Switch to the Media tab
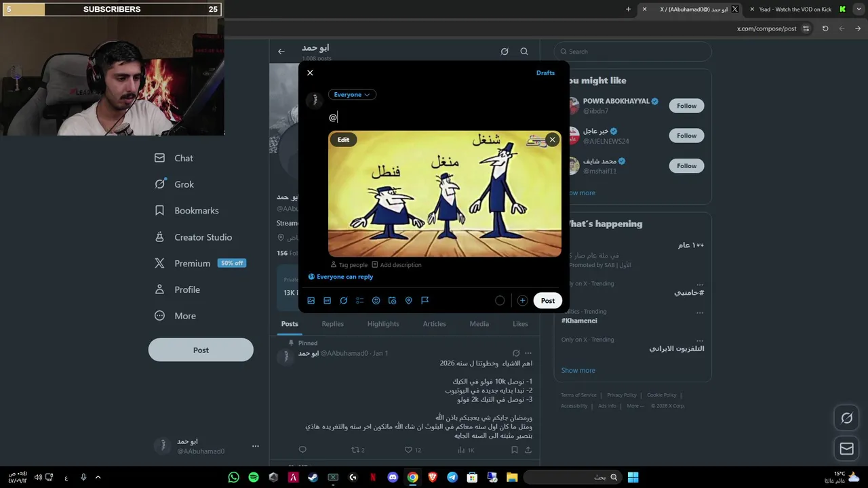This screenshot has height=488, width=868. tap(479, 324)
